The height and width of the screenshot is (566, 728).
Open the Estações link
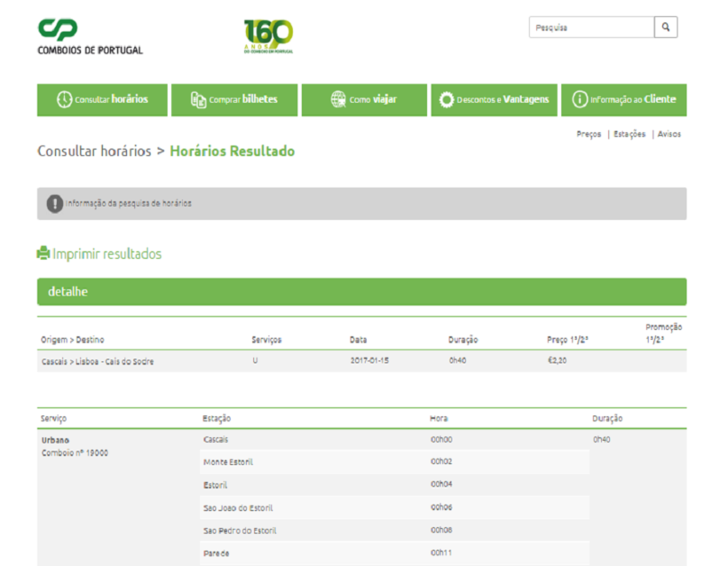pos(629,135)
